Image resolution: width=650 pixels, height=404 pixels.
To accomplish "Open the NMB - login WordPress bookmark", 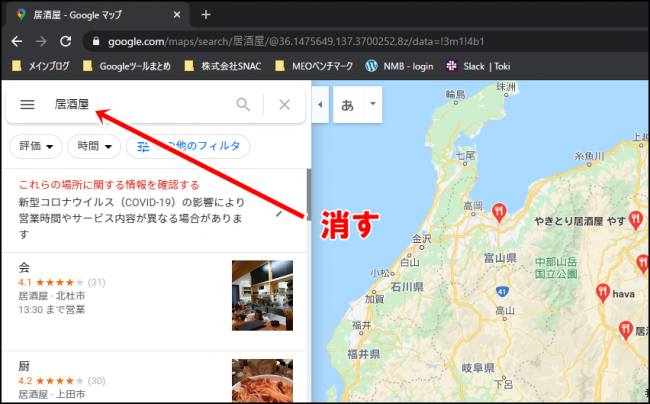I will click(399, 66).
